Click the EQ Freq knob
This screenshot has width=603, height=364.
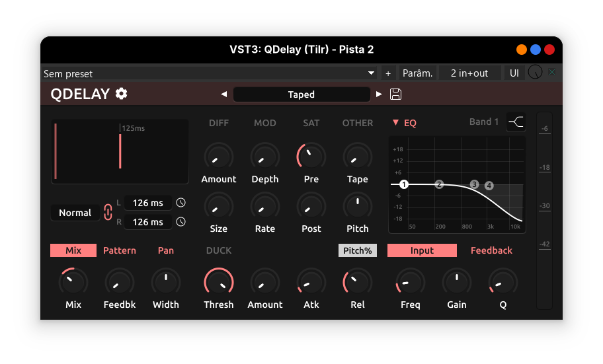pyautogui.click(x=411, y=283)
